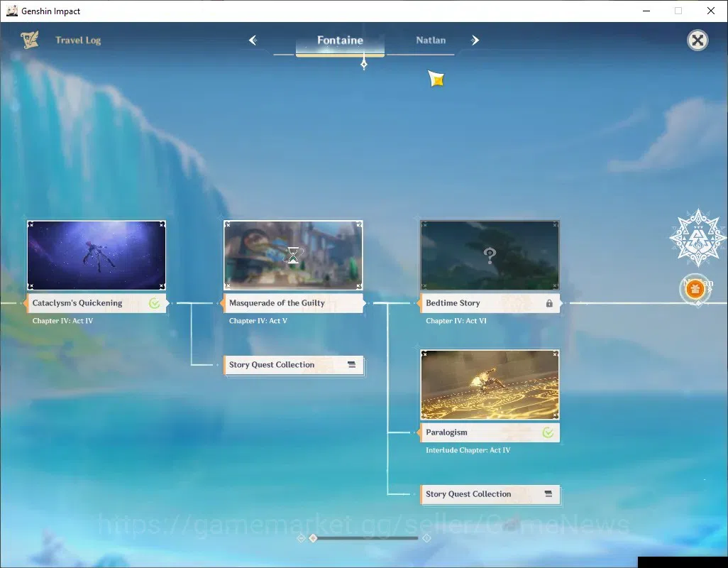Click 'Chapter IV: Act IV' subtitle
Screen dimensions: 728x568
point(62,321)
